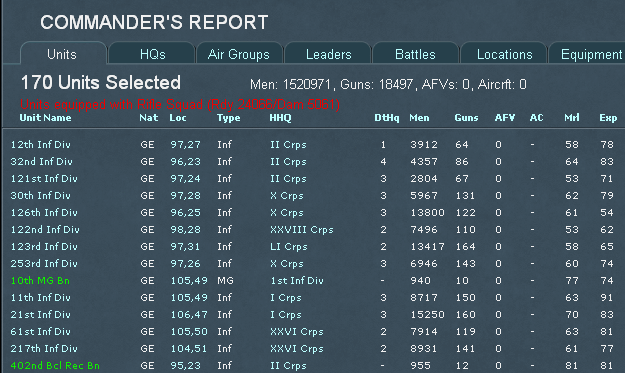Click Men value 13800 of 126th Inf Div
The width and height of the screenshot is (625, 373).
pos(427,213)
